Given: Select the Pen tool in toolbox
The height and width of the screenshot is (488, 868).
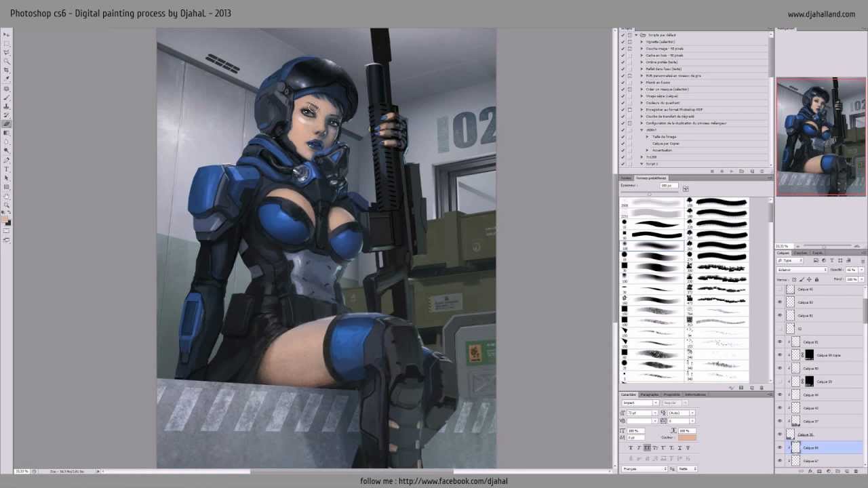Looking at the screenshot, I should click(5, 160).
